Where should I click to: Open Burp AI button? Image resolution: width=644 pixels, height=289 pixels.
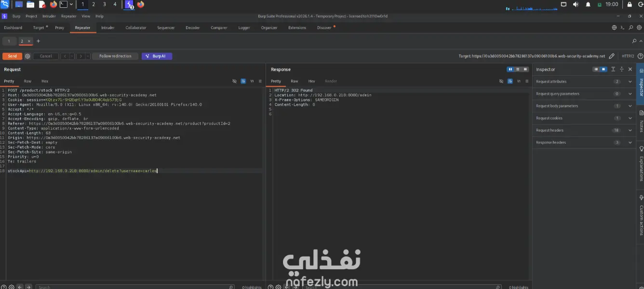coord(157,56)
